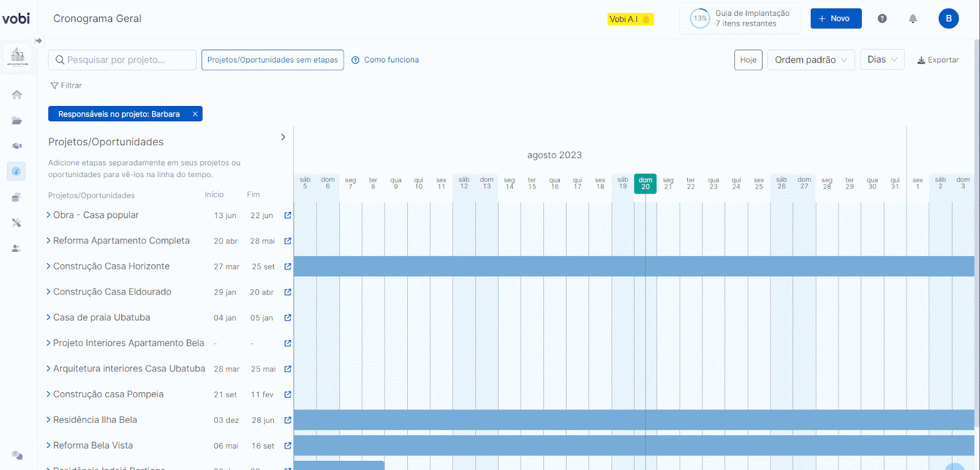The height and width of the screenshot is (470, 980).
Task: Click the Construção Casa Horizonte Gantt bar
Action: [x=634, y=267]
